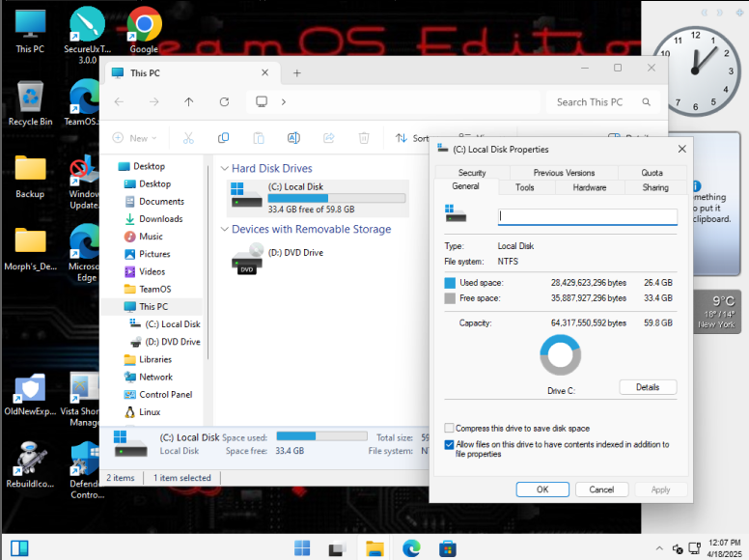Go forward with the right arrow button
The image size is (749, 560).
153,101
